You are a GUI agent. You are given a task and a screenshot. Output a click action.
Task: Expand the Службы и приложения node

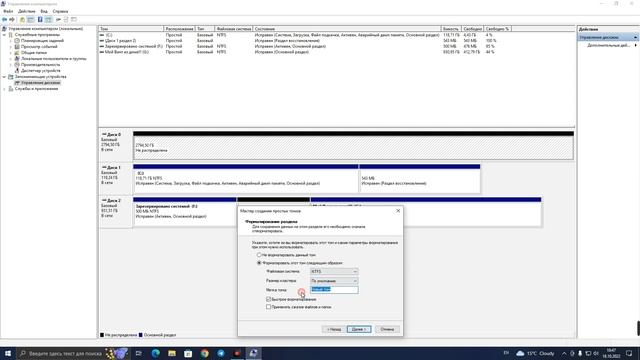point(4,89)
